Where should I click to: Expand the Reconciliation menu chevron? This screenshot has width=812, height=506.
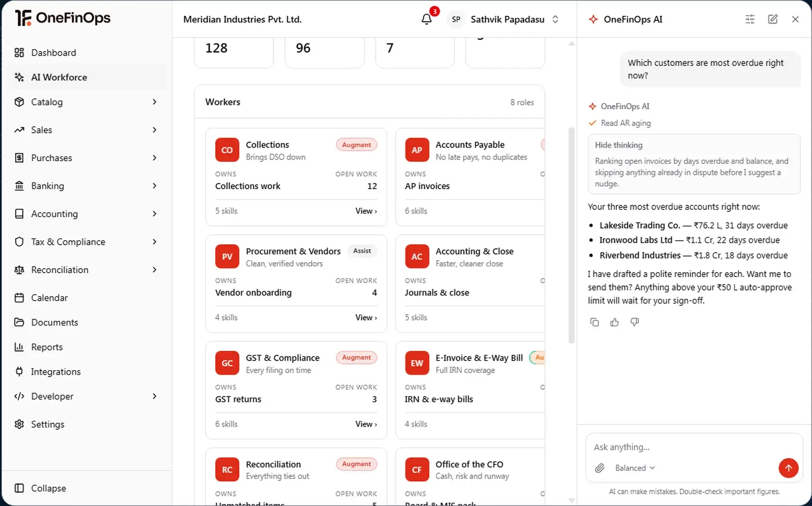coord(154,270)
